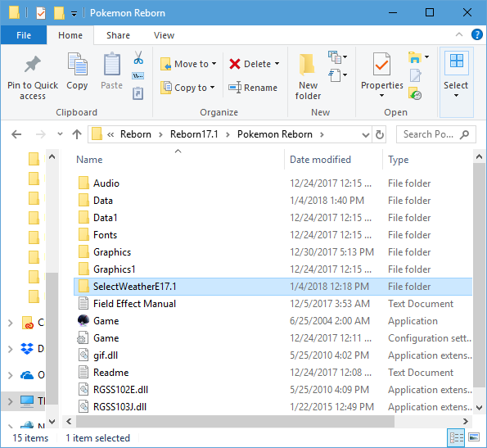Click the file list vertical scrollbar down arrow
The width and height of the screenshot is (487, 448).
[480, 408]
